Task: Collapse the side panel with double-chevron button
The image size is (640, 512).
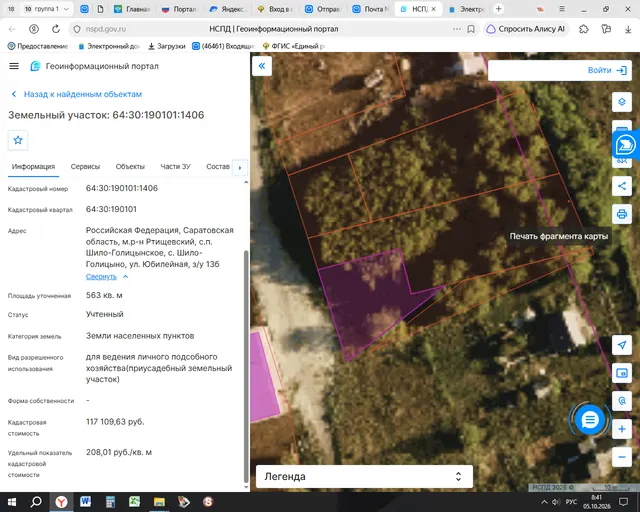Action: click(x=262, y=66)
